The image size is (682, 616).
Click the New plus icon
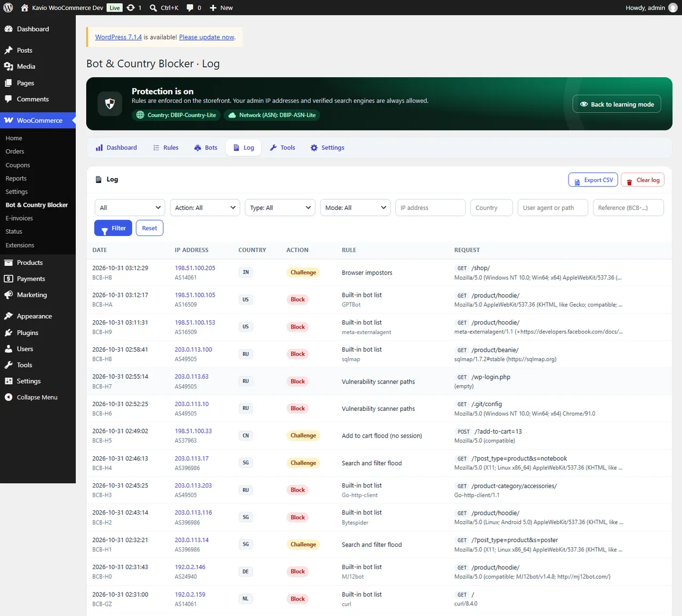[213, 7]
